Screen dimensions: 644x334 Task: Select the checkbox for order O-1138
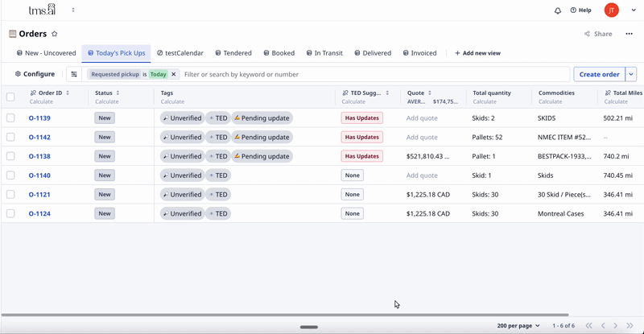10,156
